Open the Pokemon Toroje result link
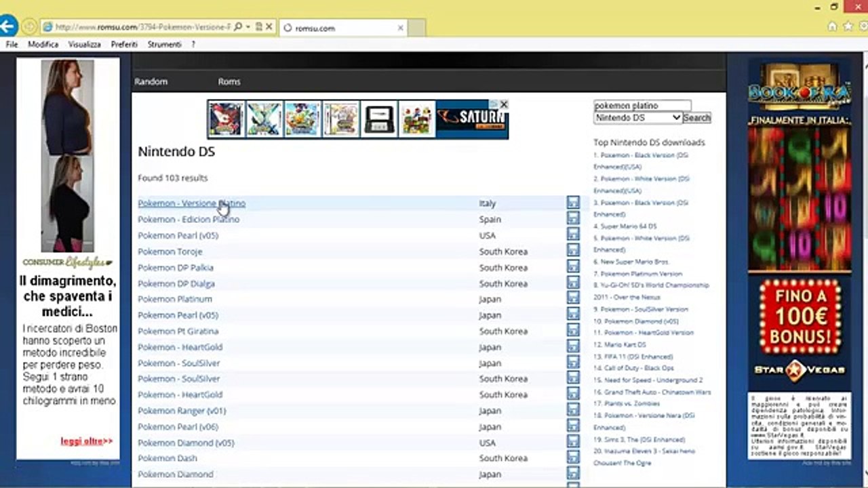Image resolution: width=868 pixels, height=488 pixels. point(170,251)
